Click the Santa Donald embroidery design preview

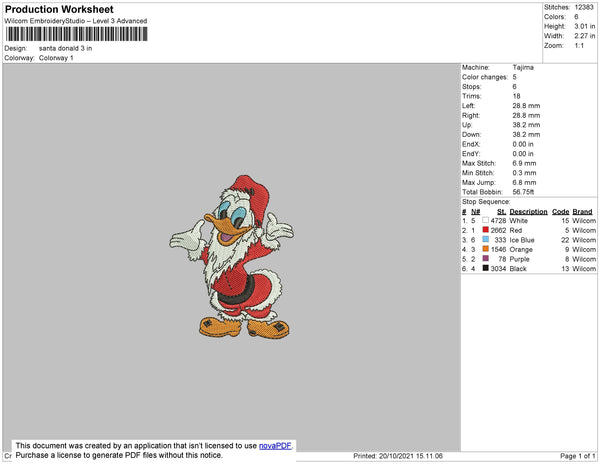[x=232, y=257]
